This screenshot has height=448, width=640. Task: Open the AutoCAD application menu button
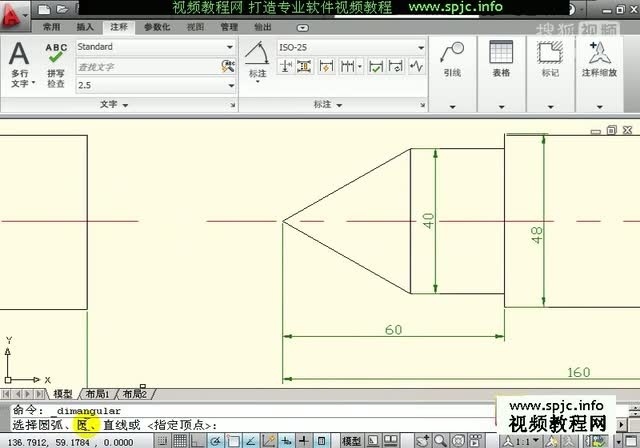(14, 16)
